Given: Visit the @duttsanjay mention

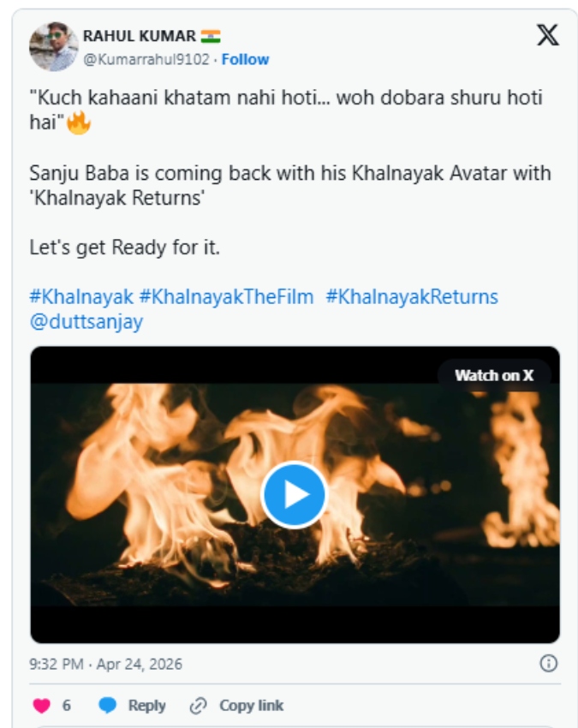Looking at the screenshot, I should (86, 322).
